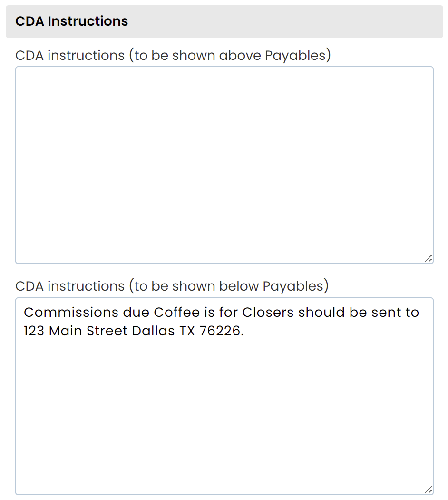The height and width of the screenshot is (500, 448).
Task: Grab resize handle of below Payables textarea
Action: point(428,490)
